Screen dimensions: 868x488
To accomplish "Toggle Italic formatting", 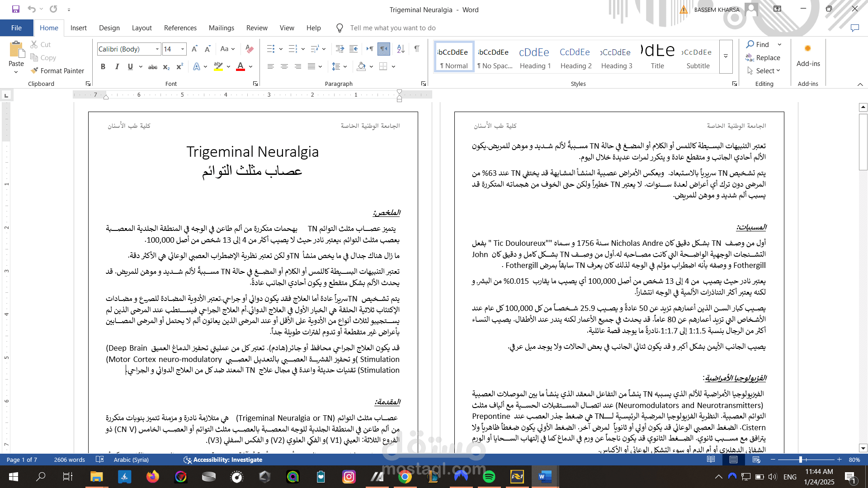I will tap(117, 67).
